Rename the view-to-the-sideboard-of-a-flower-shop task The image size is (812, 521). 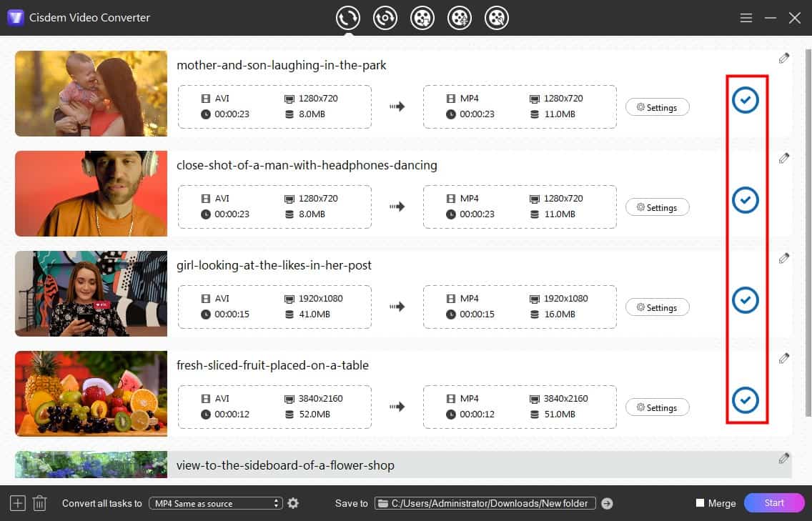coord(783,458)
